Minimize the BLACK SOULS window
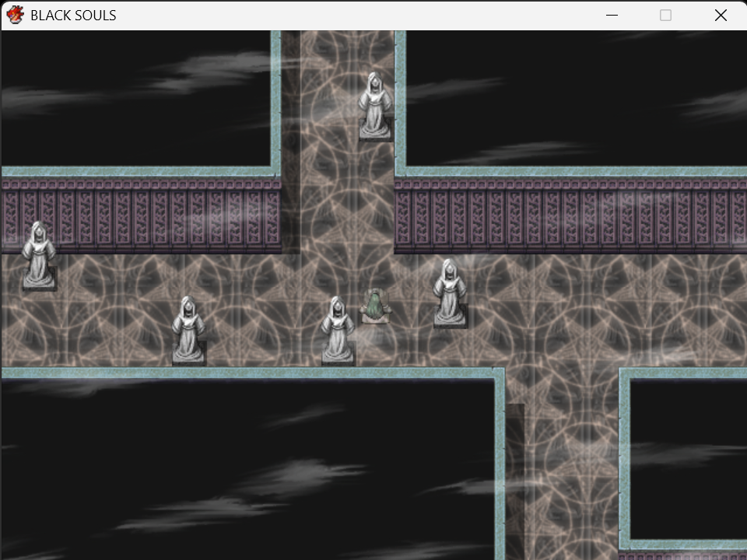This screenshot has height=560, width=747. coord(612,16)
